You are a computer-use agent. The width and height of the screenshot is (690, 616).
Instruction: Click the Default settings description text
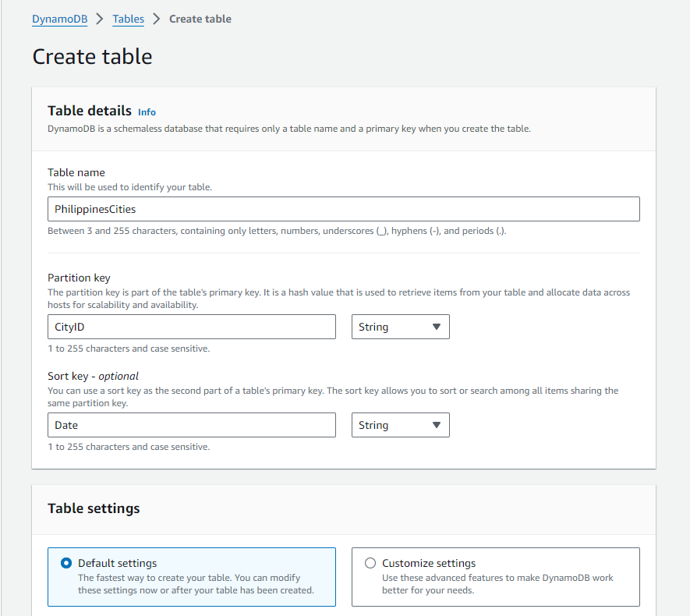tap(195, 584)
